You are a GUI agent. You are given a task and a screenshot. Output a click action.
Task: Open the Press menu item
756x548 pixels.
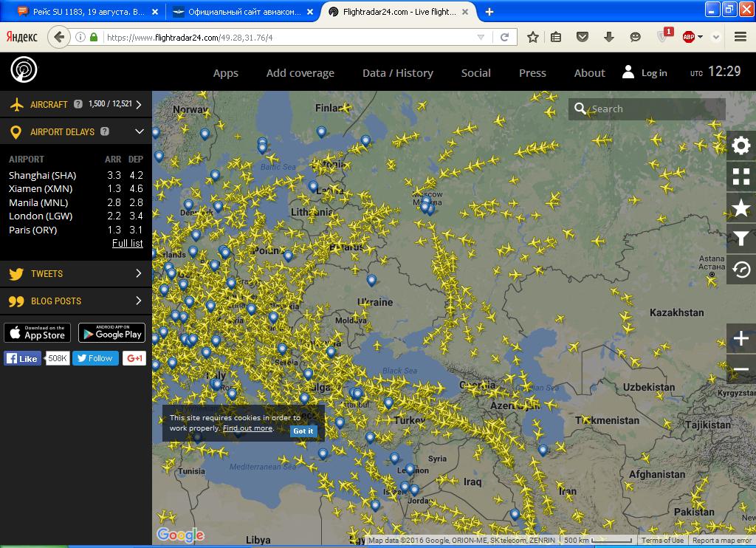(532, 73)
